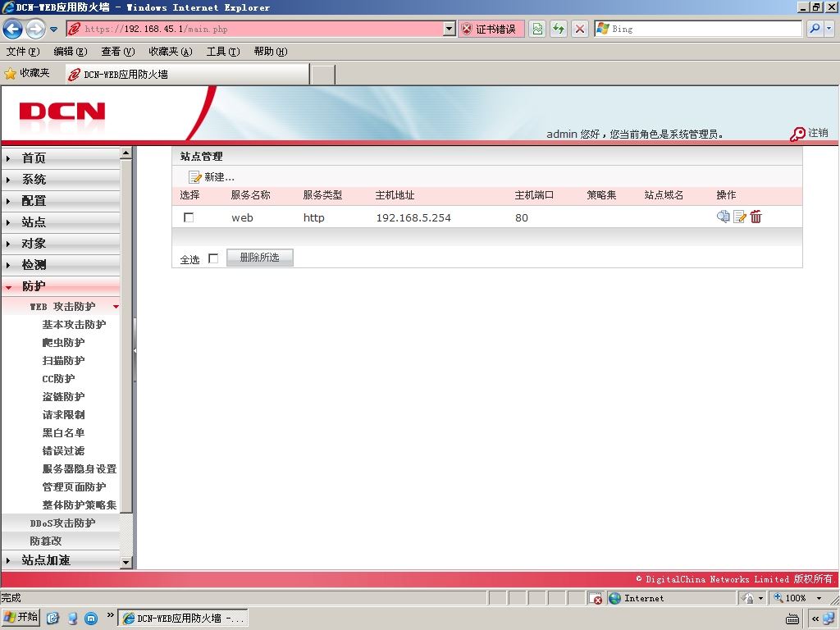
Task: Click the browser Forward arrow button
Action: point(35,29)
